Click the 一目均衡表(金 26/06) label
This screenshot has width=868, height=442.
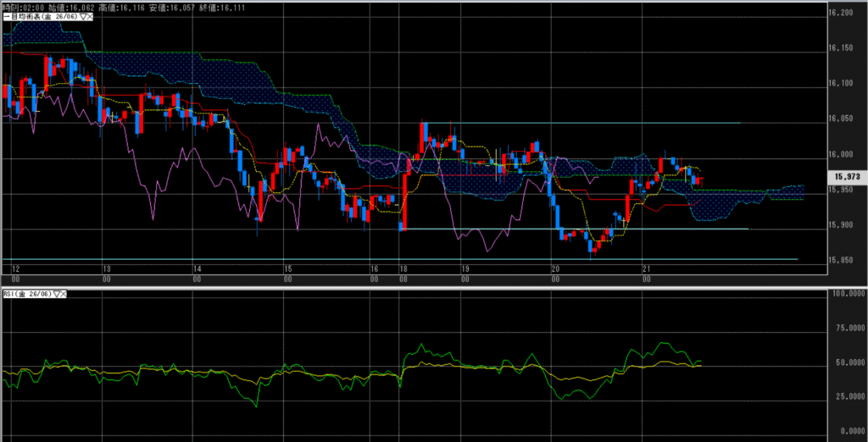pos(40,16)
